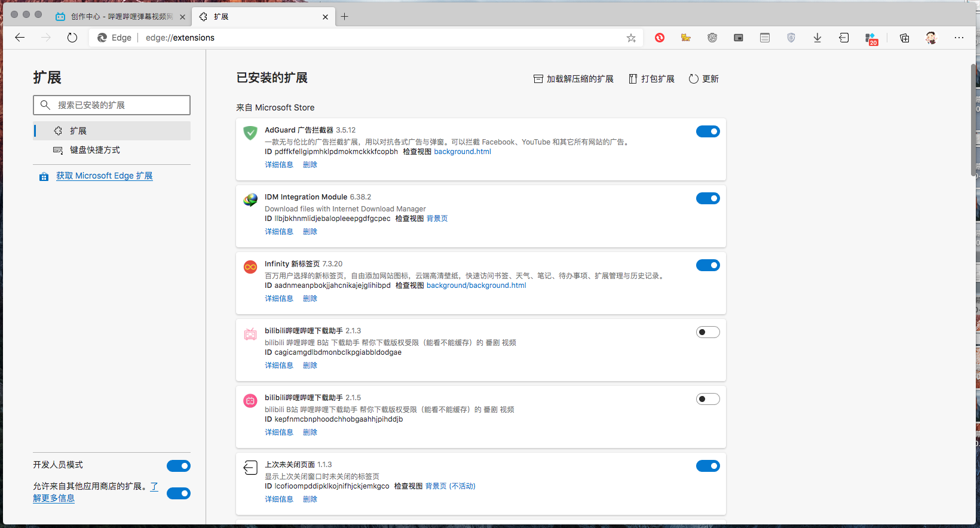The image size is (980, 528).
Task: Bookmark this page with the star icon
Action: click(631, 38)
